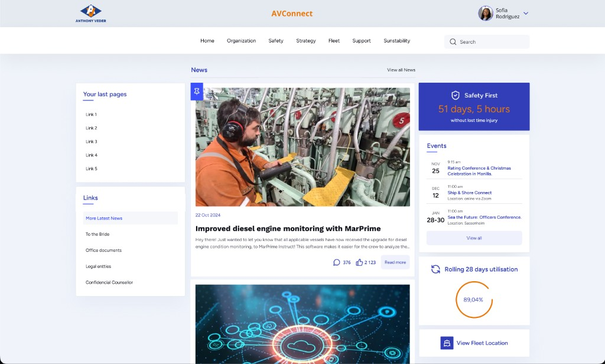This screenshot has width=605, height=364.
Task: Click Read more button
Action: tap(395, 262)
